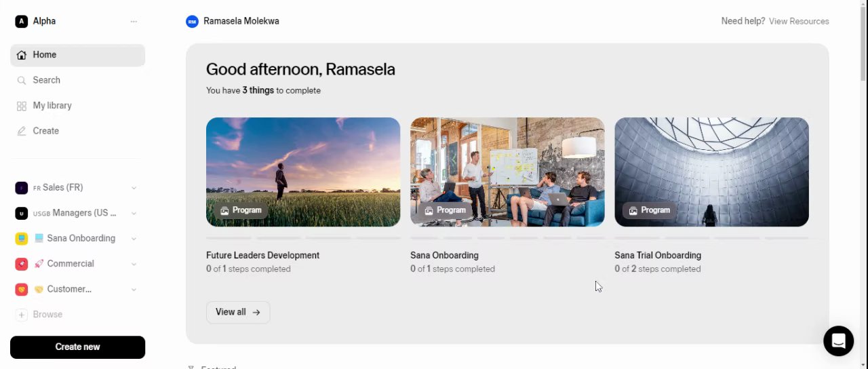Click the Search magnifier icon in sidebar
The width and height of the screenshot is (868, 369).
(x=22, y=80)
